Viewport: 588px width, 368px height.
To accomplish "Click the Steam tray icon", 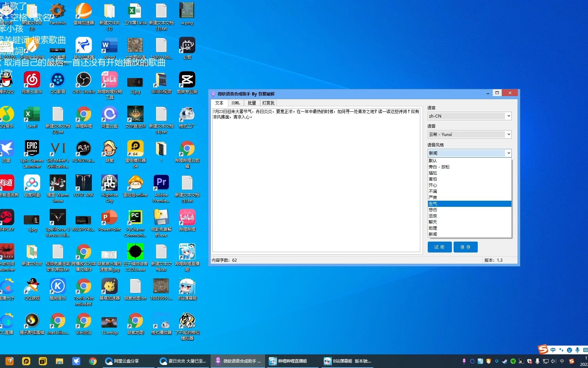I will pos(505,361).
